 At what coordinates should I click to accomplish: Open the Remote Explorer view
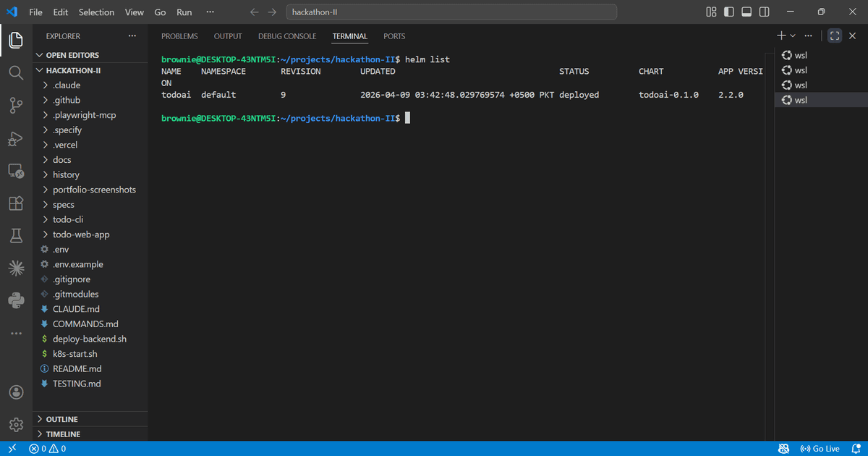click(16, 171)
